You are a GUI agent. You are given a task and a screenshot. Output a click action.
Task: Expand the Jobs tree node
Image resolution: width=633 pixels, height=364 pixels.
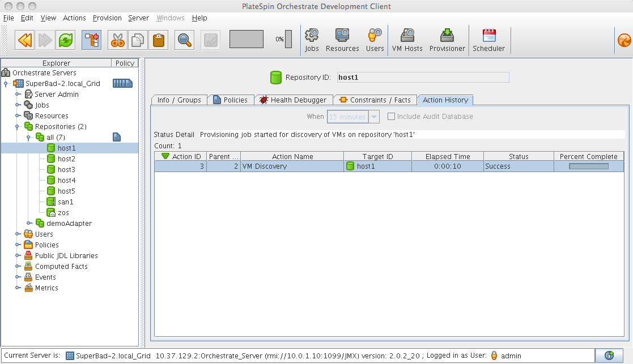[18, 105]
